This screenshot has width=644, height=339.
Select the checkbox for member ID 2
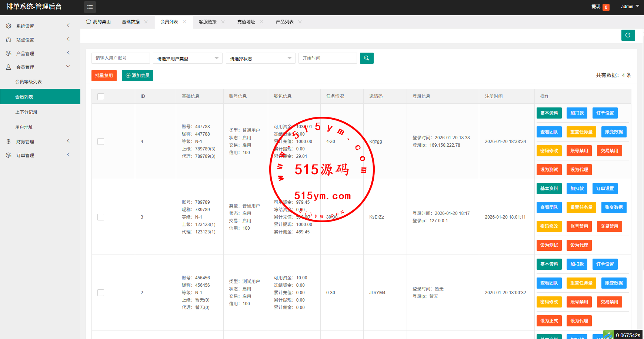coord(101,293)
